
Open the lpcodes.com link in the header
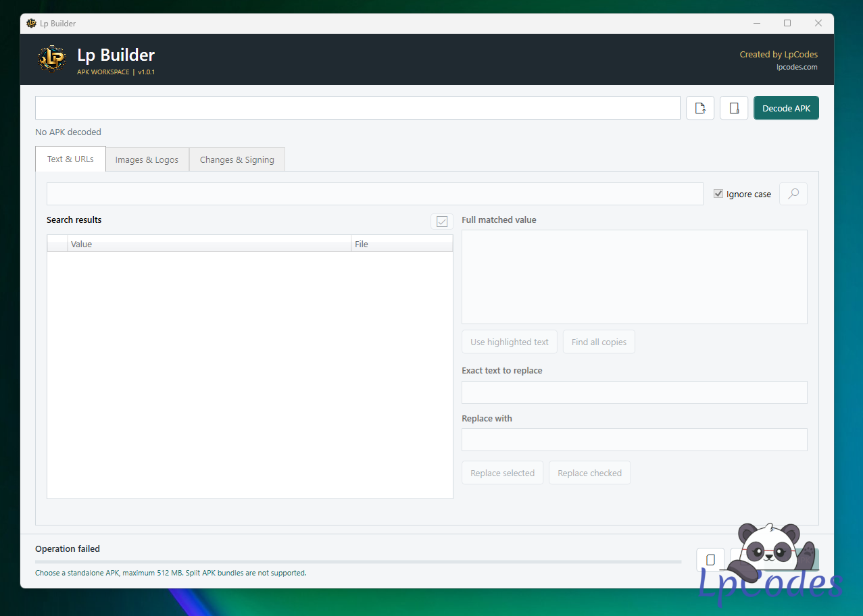coord(797,67)
